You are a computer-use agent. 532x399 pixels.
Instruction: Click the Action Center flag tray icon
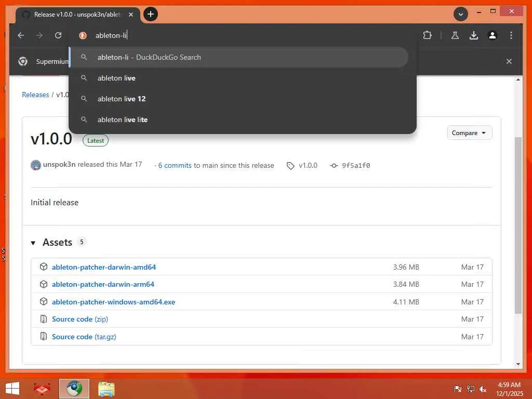pyautogui.click(x=458, y=389)
